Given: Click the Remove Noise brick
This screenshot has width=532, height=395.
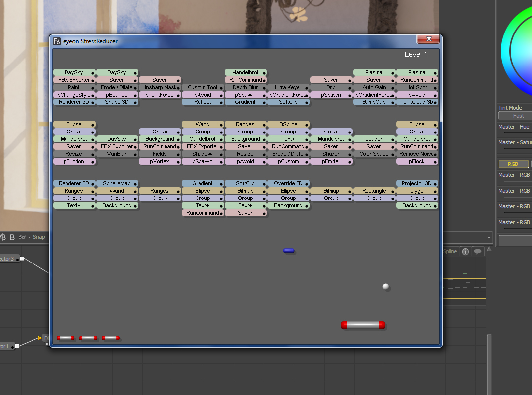Looking at the screenshot, I should click(x=417, y=154).
